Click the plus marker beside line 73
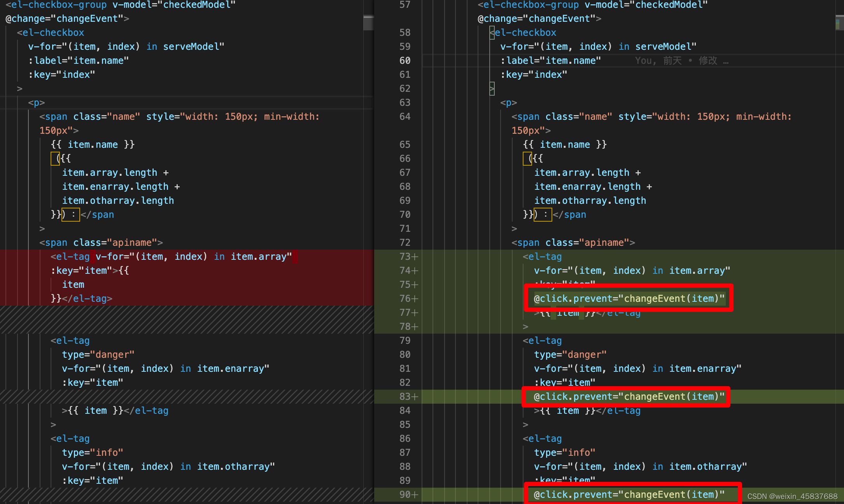Viewport: 844px width, 504px height. 415,257
